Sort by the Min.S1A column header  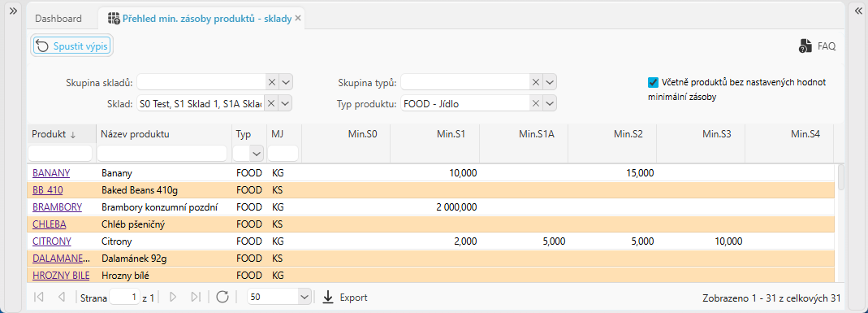(523, 134)
